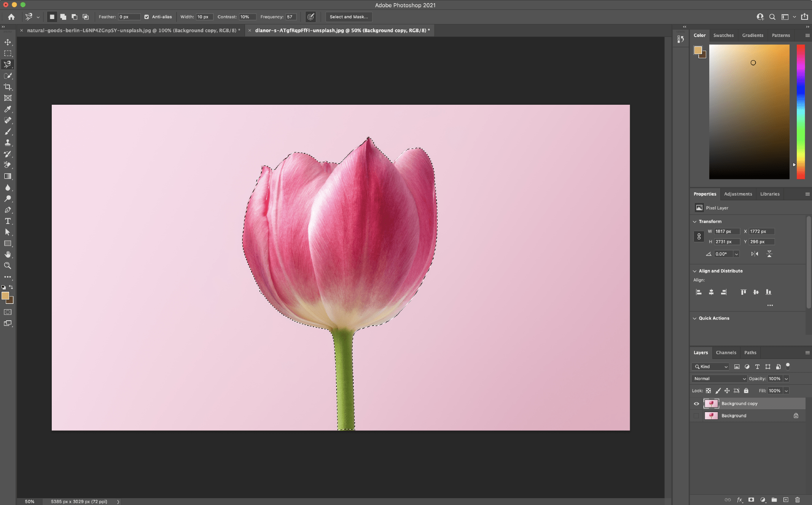
Task: Select the Magnetic Lasso tool
Action: pyautogui.click(x=8, y=64)
